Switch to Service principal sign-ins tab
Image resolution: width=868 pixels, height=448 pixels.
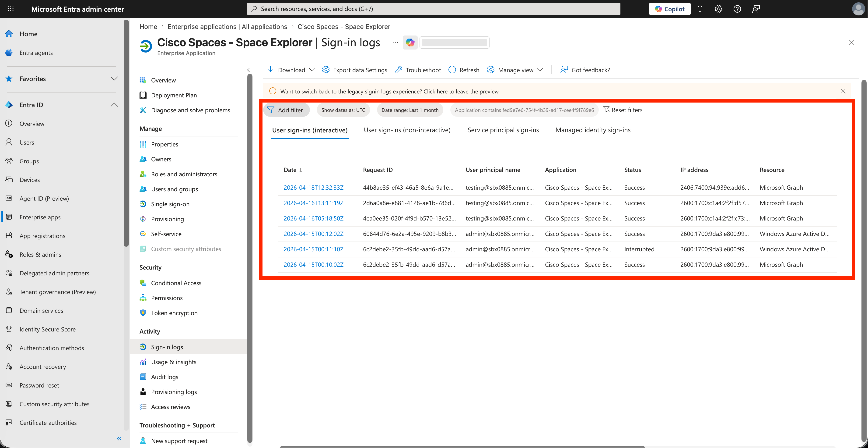click(503, 130)
